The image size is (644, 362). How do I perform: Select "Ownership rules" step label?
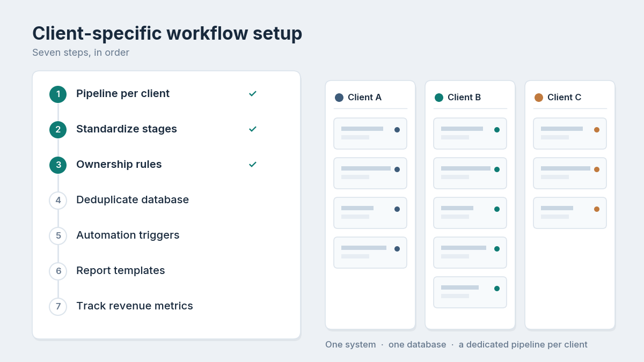(x=119, y=165)
